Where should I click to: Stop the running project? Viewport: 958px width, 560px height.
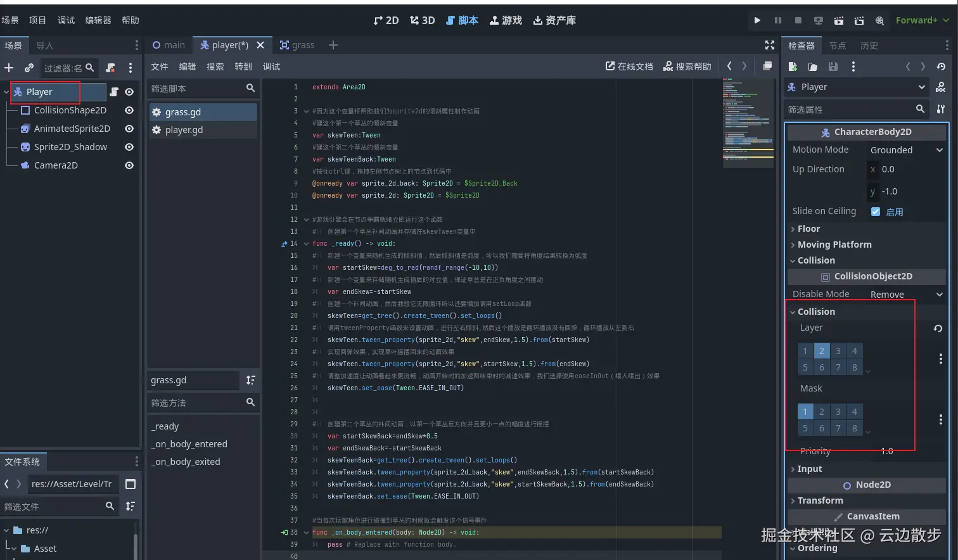(798, 20)
